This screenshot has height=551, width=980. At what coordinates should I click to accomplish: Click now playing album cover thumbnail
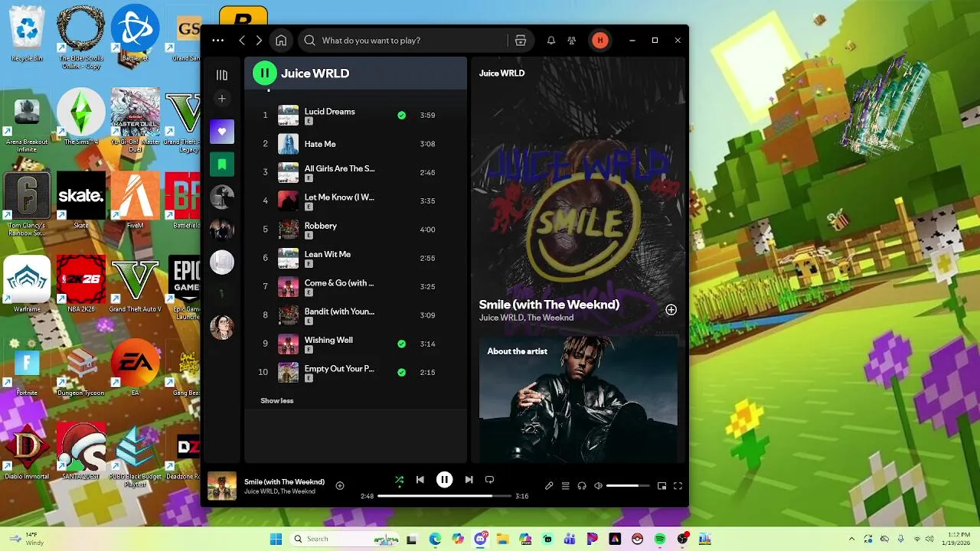[x=222, y=486]
